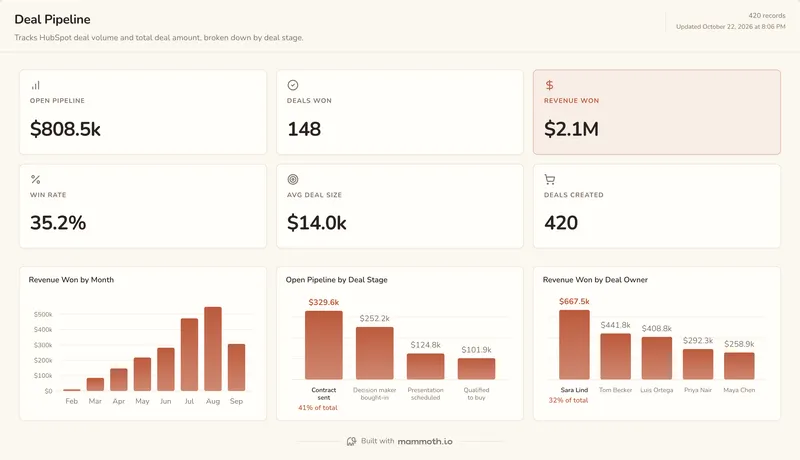800x460 pixels.
Task: Click the percent icon above Win Rate
Action: [35, 180]
